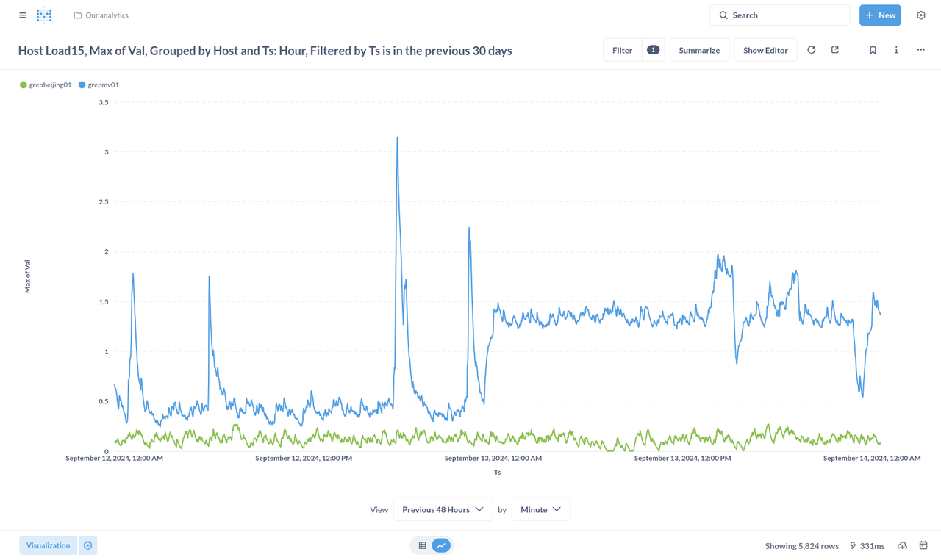Open the question info panel
Viewport: 941px width, 560px height.
pos(896,49)
